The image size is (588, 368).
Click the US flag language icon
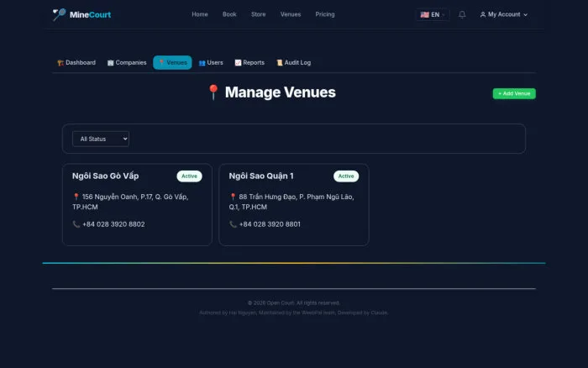tap(424, 14)
